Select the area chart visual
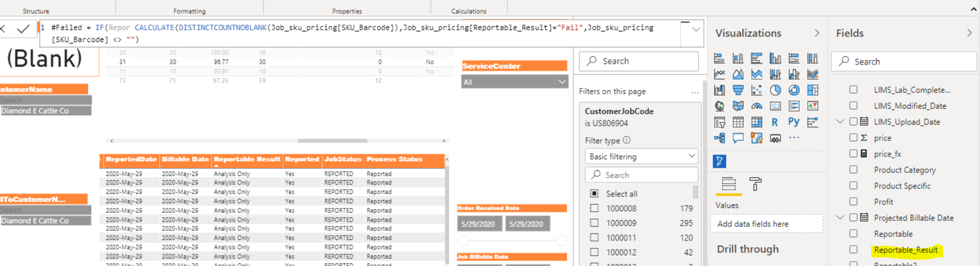The width and height of the screenshot is (980, 266). click(738, 75)
